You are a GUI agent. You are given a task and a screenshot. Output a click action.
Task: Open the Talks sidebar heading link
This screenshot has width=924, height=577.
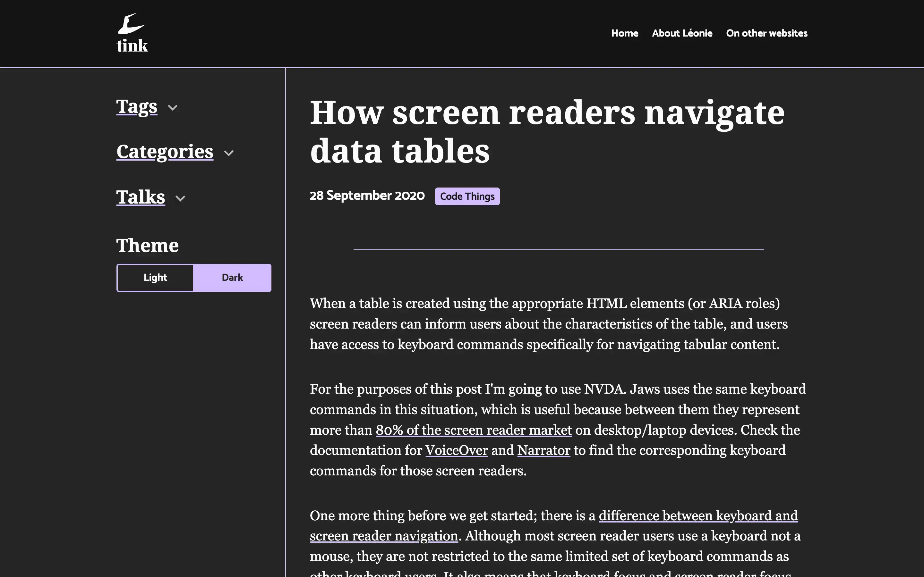tap(141, 197)
